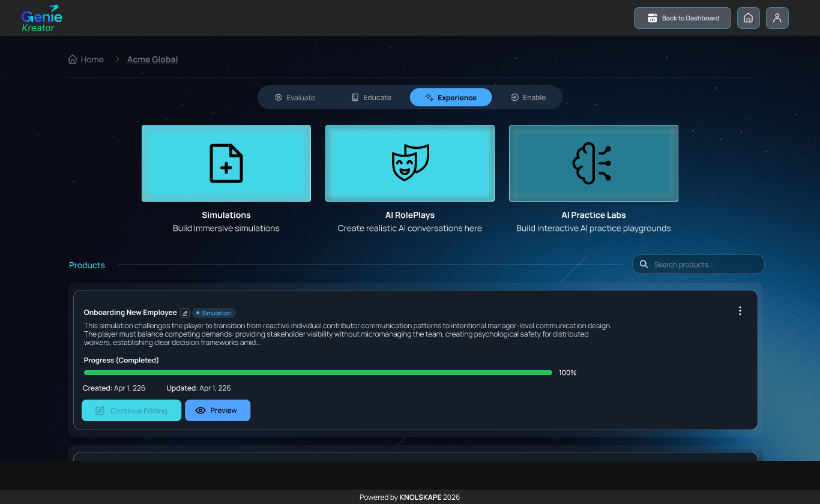820x504 pixels.
Task: Switch to the Educate tab
Action: point(371,97)
